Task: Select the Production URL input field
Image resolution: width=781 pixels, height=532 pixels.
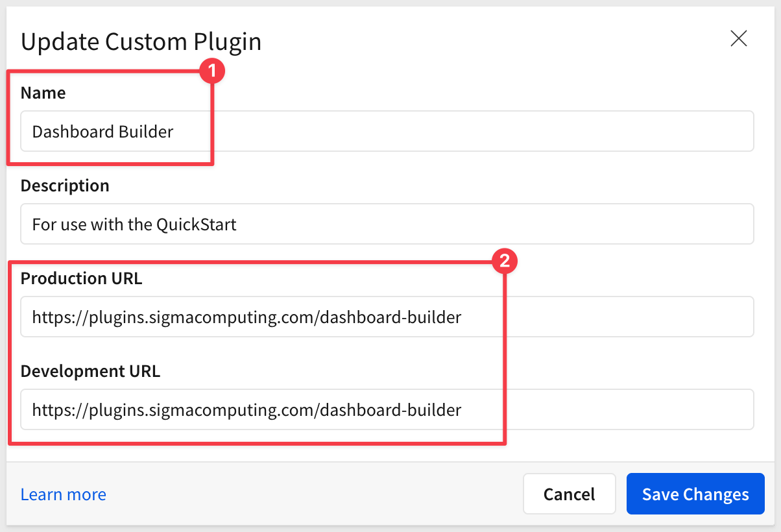Action: 584,317
